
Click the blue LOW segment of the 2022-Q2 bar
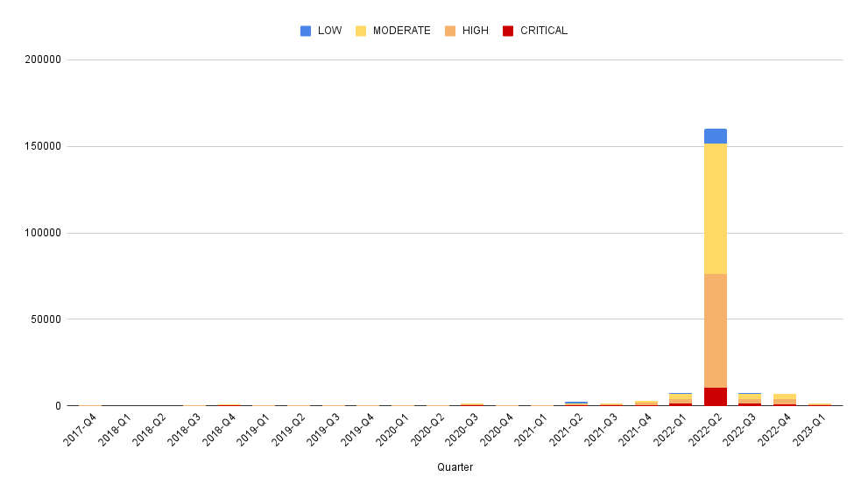pyautogui.click(x=715, y=136)
